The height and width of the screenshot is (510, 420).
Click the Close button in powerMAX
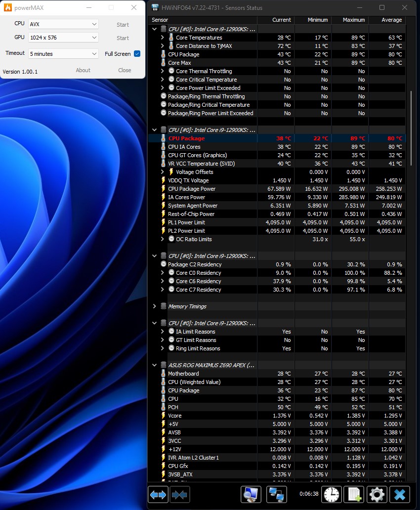point(125,70)
